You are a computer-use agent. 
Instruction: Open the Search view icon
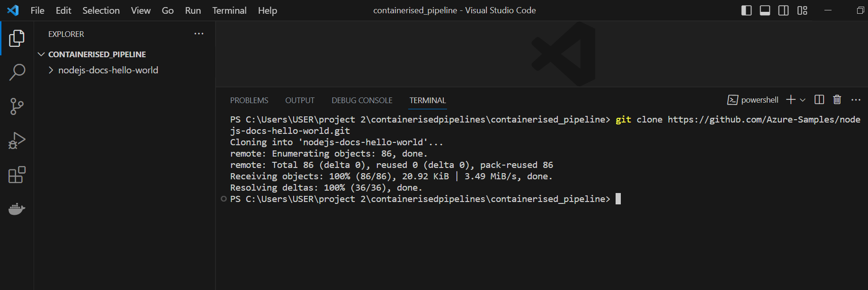tap(17, 72)
